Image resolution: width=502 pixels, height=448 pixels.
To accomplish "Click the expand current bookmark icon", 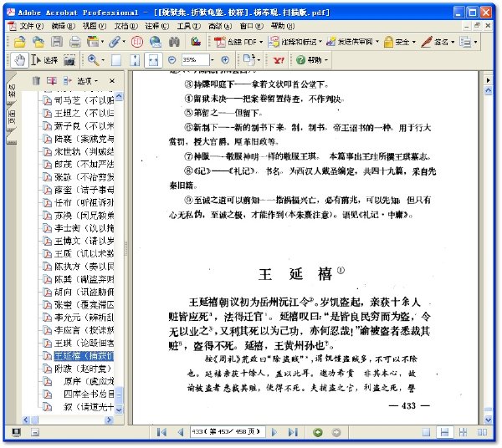I will click(x=67, y=80).
